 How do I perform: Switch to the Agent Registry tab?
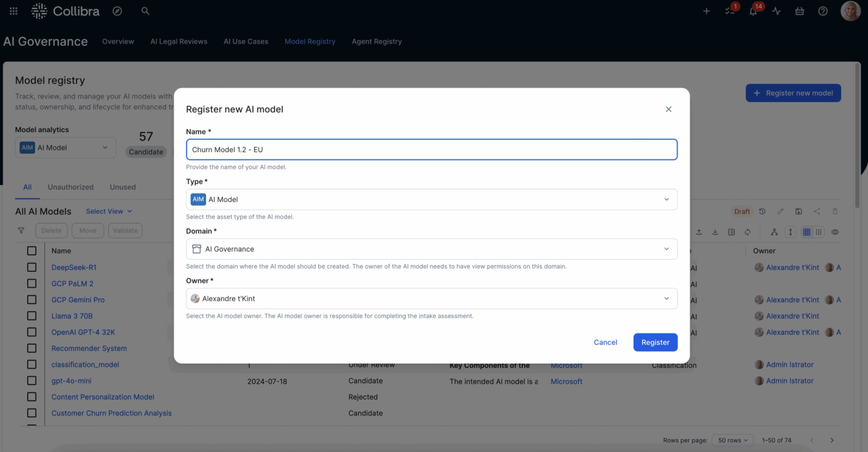pos(376,41)
